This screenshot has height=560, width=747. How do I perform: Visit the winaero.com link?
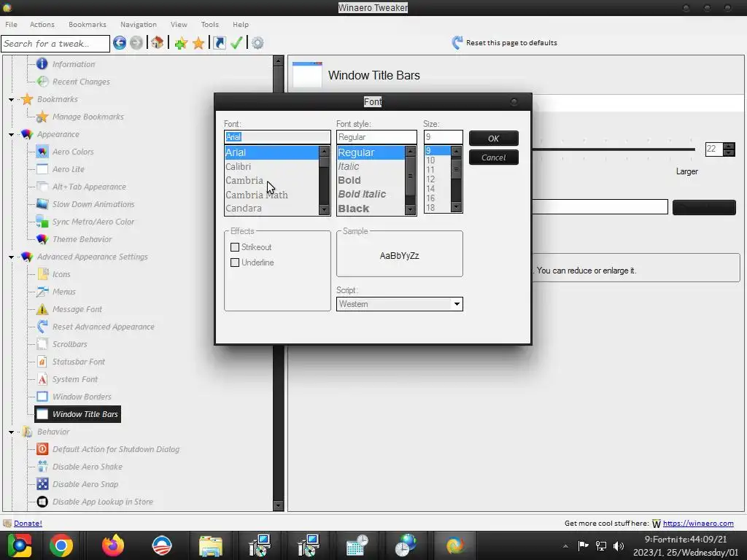tap(698, 524)
